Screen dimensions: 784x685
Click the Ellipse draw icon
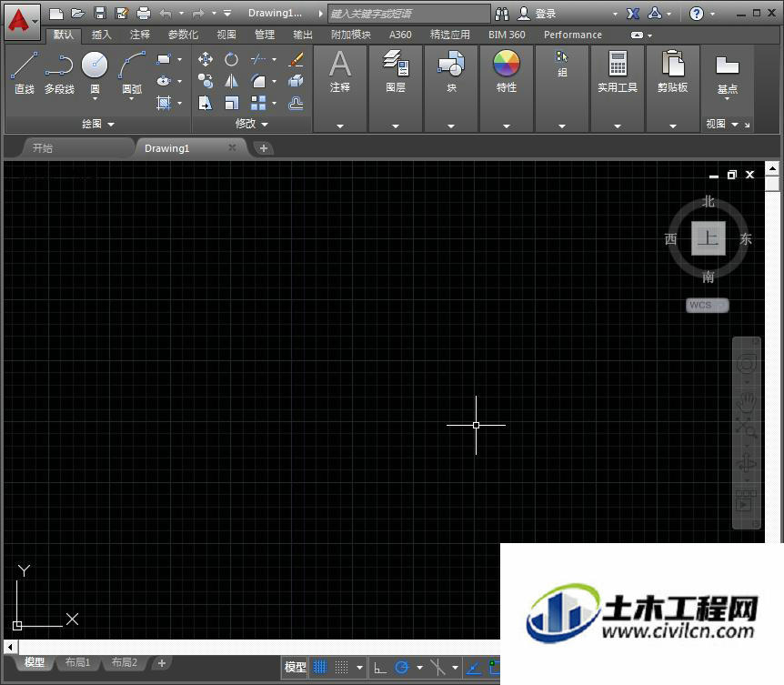(x=164, y=81)
